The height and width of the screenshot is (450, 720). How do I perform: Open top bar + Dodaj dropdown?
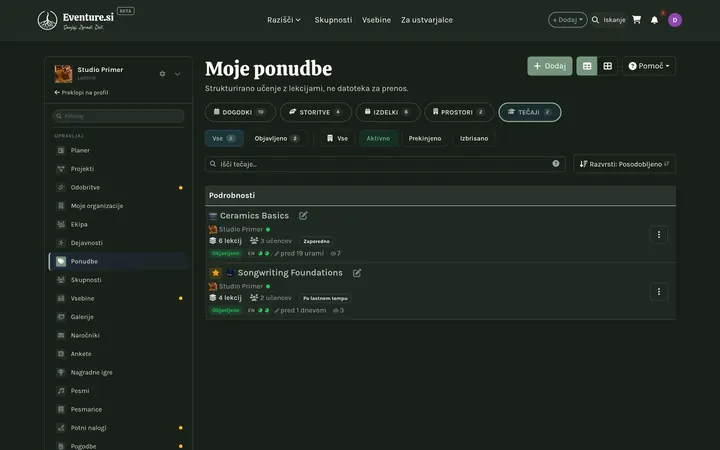click(568, 20)
